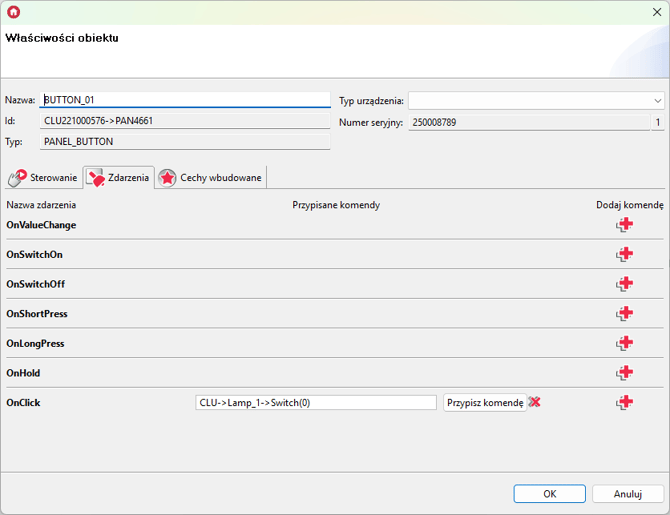Confirm with the OK button
Viewport: 670px width, 515px height.
(x=549, y=494)
